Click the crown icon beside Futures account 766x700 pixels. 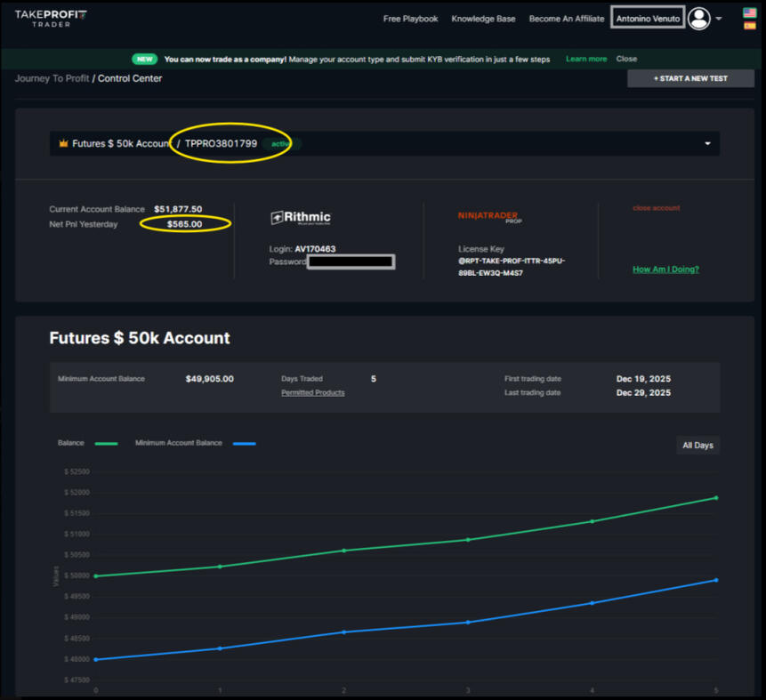click(63, 143)
